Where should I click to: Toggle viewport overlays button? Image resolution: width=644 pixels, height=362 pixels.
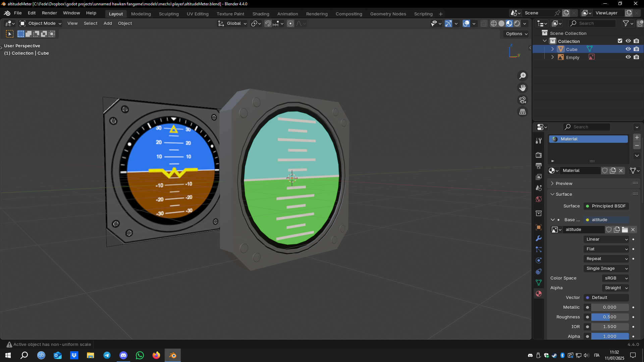[466, 23]
